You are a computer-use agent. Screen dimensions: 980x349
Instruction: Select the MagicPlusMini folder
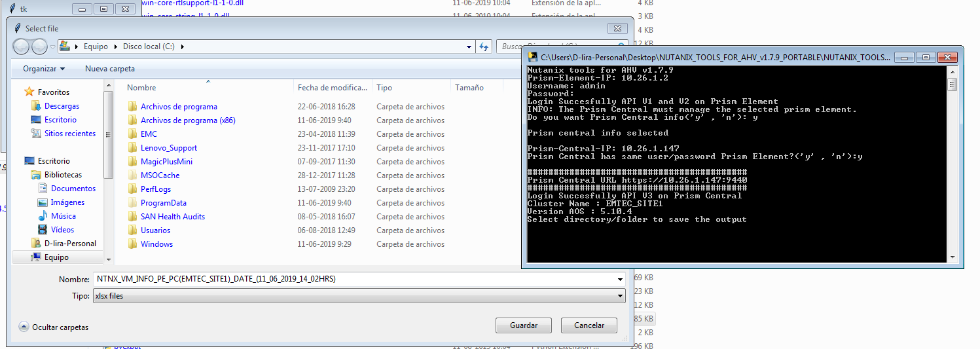click(x=166, y=162)
